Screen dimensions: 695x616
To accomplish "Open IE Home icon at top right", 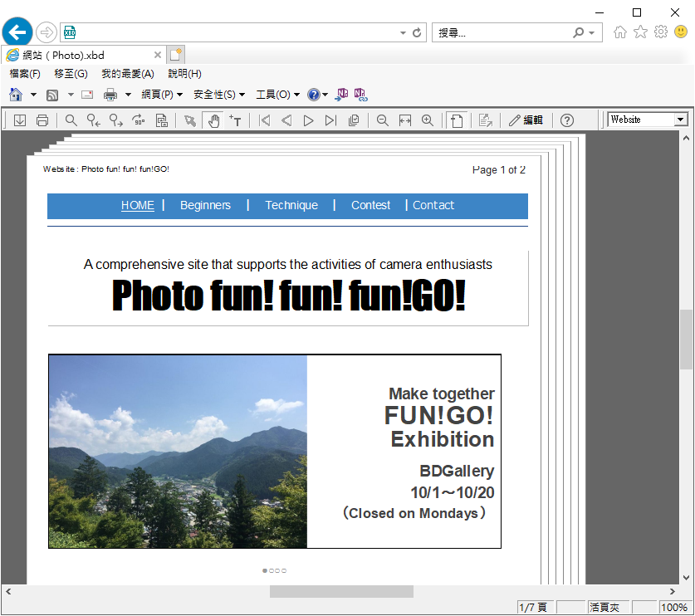I will coord(620,32).
